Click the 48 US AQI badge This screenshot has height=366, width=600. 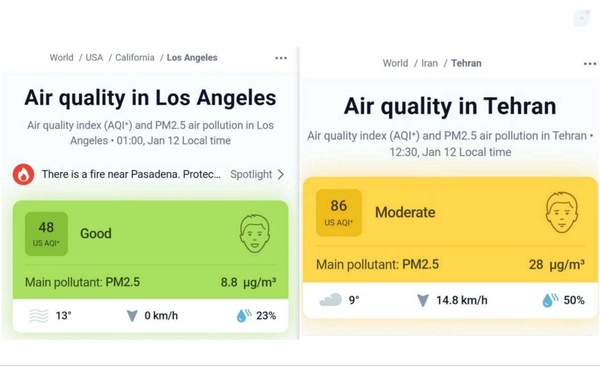46,234
